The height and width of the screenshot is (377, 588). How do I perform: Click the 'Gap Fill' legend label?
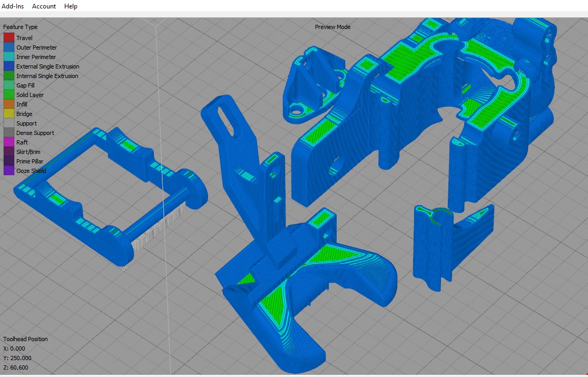tap(25, 85)
